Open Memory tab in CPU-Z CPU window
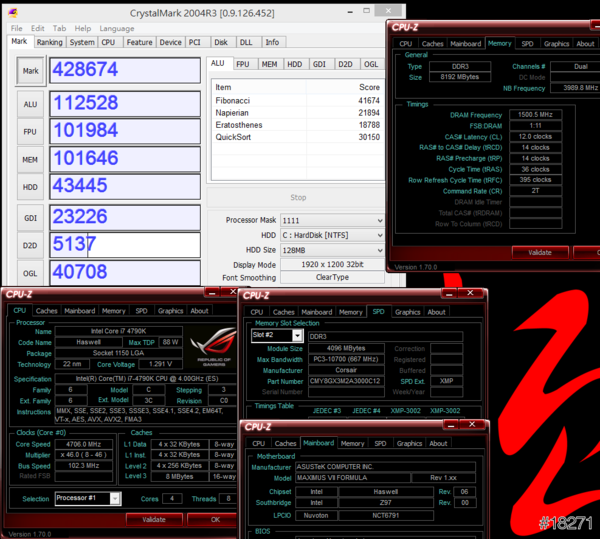The image size is (600, 539). (x=114, y=311)
